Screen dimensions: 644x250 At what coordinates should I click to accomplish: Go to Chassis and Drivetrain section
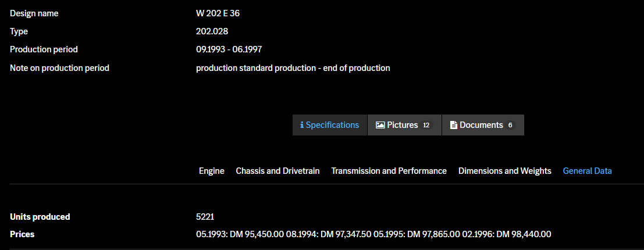point(277,171)
